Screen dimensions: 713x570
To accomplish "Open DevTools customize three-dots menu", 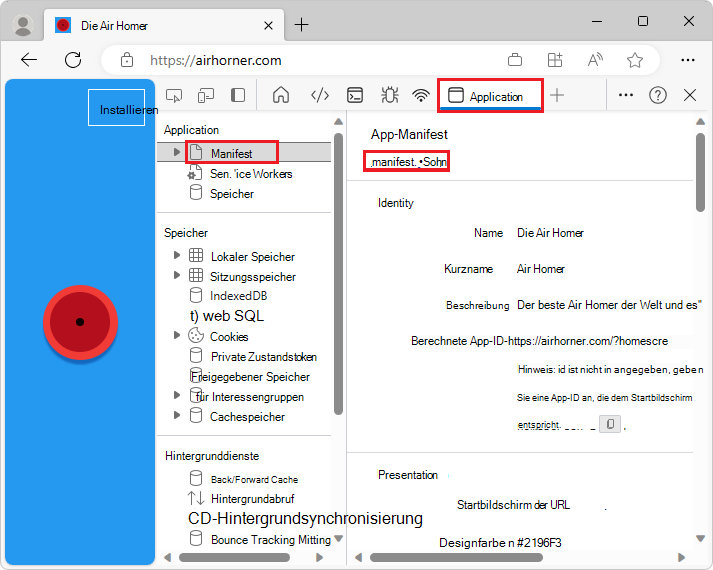I will tap(626, 95).
